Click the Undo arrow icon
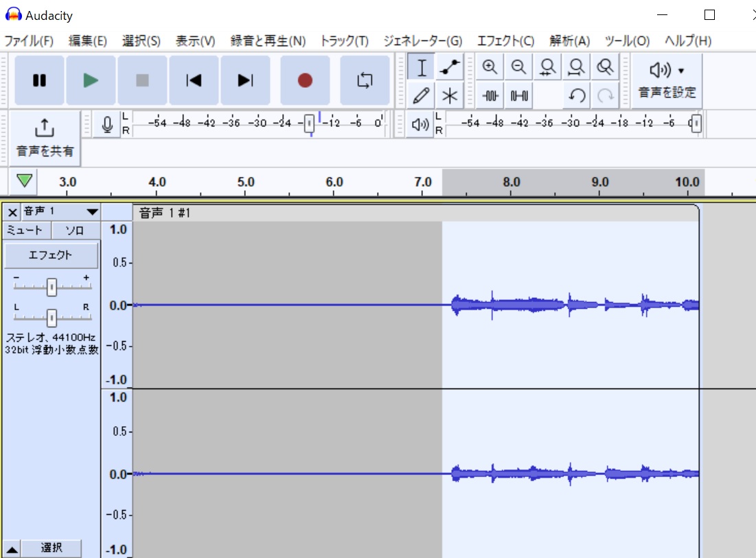Image resolution: width=756 pixels, height=558 pixels. (577, 95)
